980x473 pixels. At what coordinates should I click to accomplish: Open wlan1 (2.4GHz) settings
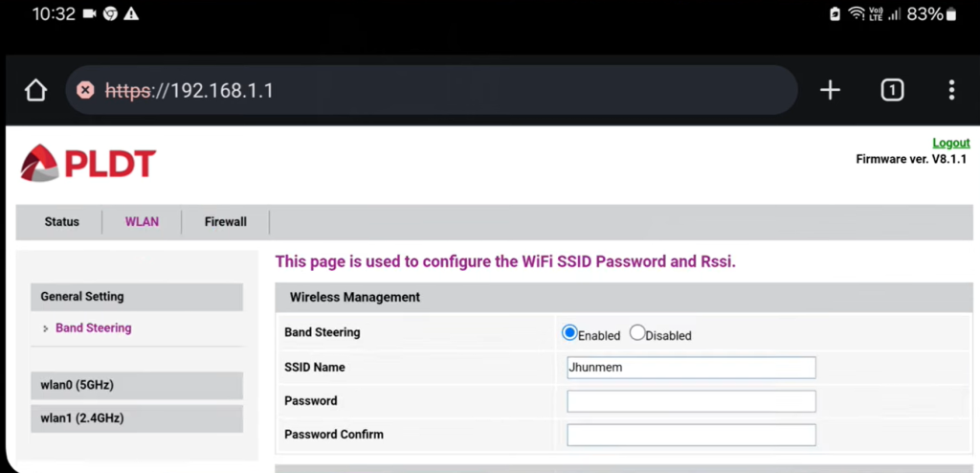(x=137, y=417)
